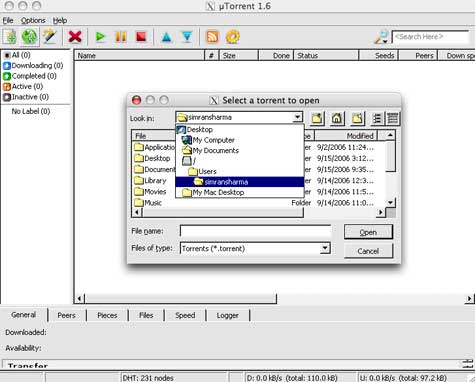Screen dimensions: 475x382
Task: Click the up one level folder icon
Action: click(x=317, y=118)
